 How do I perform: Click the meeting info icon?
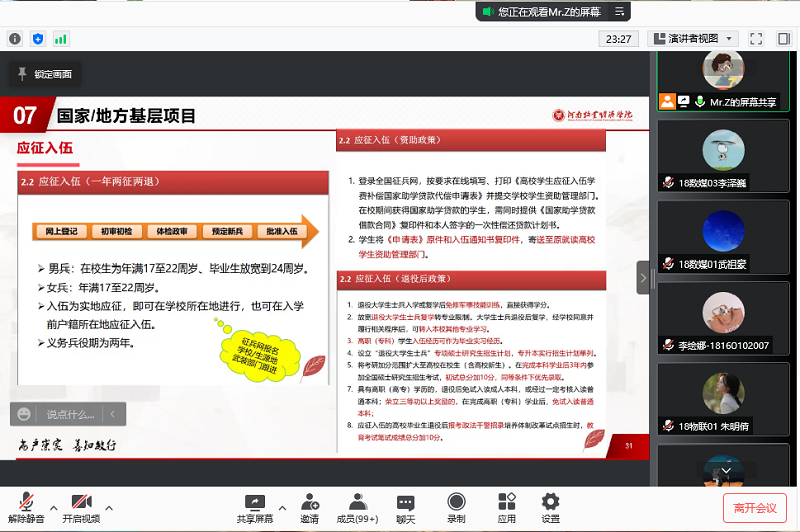pos(15,39)
